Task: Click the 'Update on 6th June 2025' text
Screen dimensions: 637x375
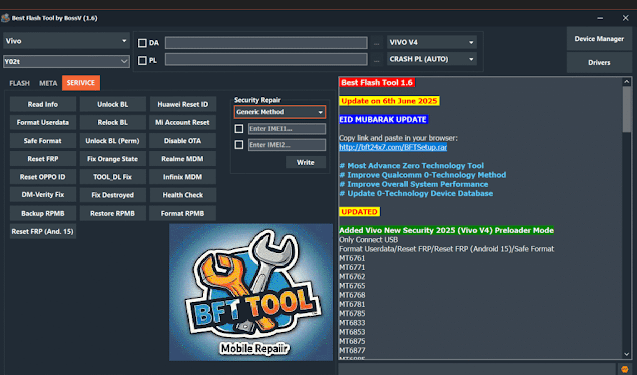Action: point(389,101)
